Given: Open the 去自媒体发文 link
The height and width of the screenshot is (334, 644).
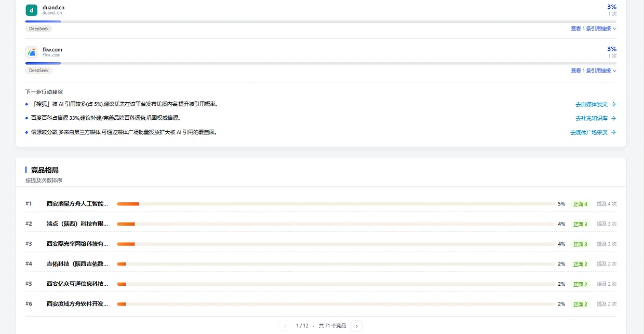Looking at the screenshot, I should tap(596, 104).
